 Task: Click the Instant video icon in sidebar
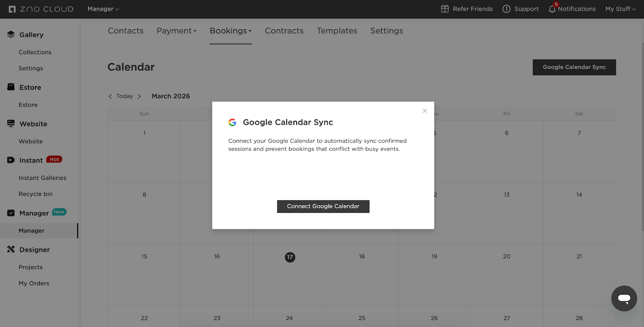point(11,160)
